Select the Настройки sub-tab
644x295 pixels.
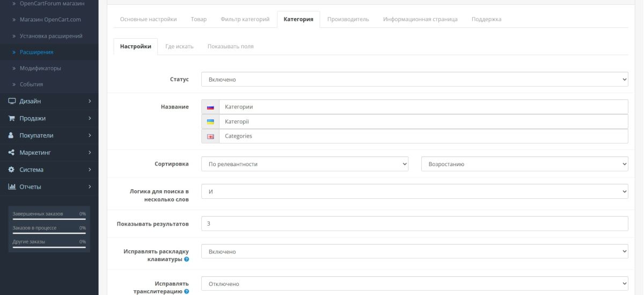tap(136, 46)
